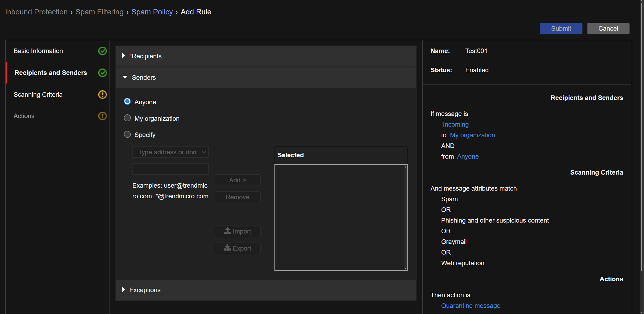This screenshot has height=314, width=644.
Task: Click warning icon beside Actions step
Action: pos(102,116)
